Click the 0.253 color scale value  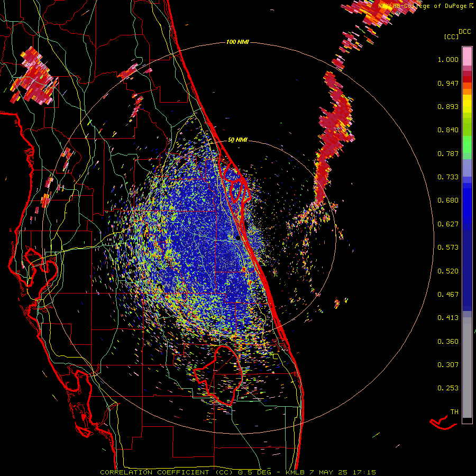tap(448, 388)
